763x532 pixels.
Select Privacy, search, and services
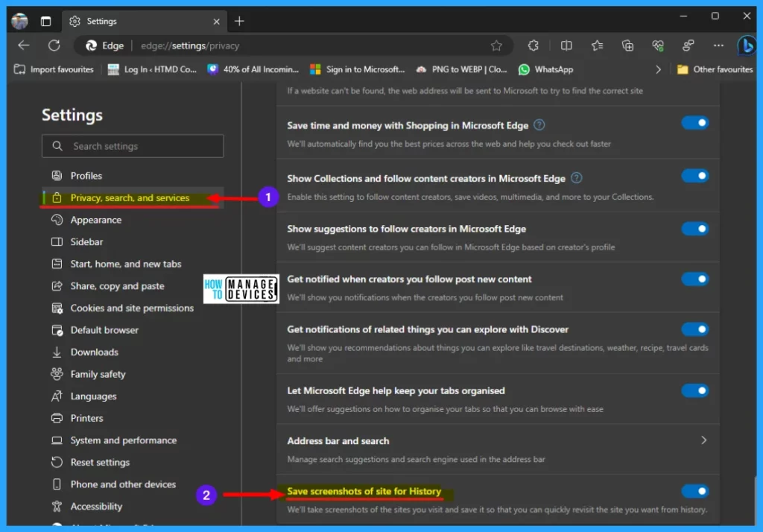[133, 198]
